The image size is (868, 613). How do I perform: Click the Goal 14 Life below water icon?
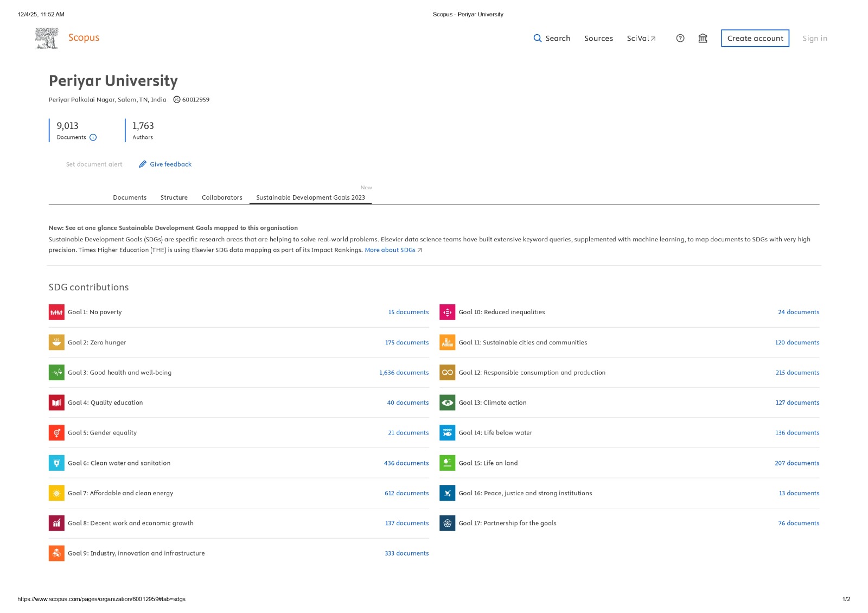[447, 433]
